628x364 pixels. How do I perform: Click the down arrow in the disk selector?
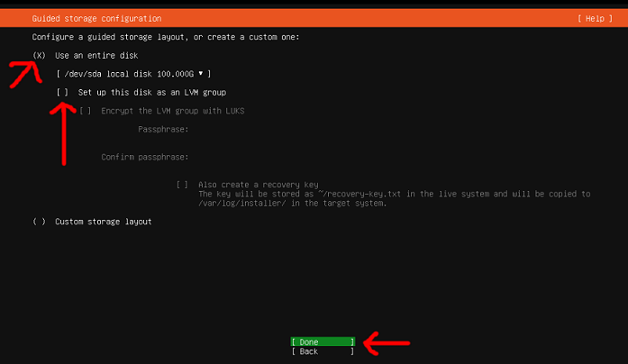pos(201,74)
